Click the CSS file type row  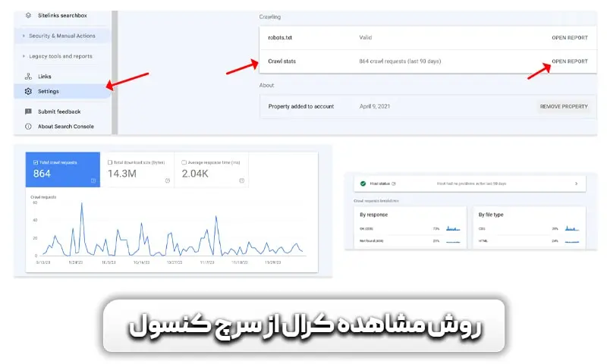coord(528,228)
